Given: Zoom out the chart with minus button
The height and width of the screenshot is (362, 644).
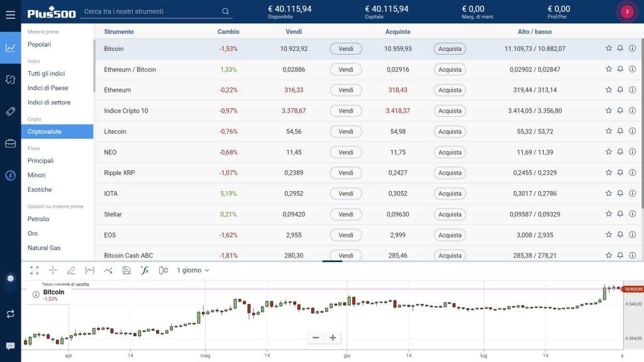Looking at the screenshot, I should [x=316, y=337].
